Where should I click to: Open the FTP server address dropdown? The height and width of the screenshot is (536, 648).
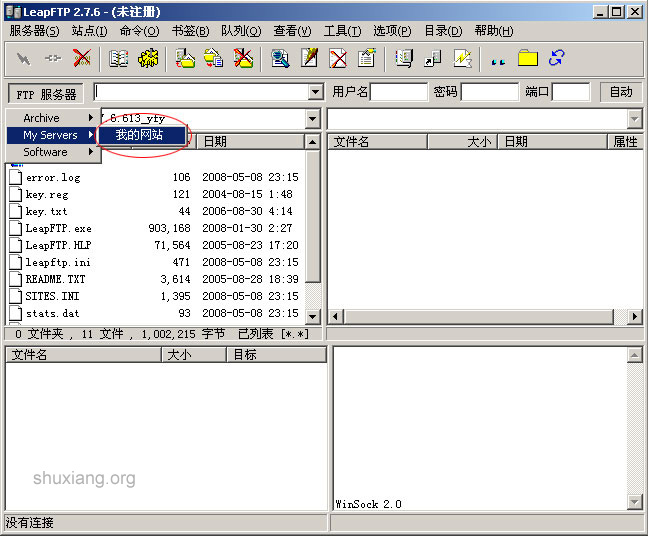(x=315, y=92)
